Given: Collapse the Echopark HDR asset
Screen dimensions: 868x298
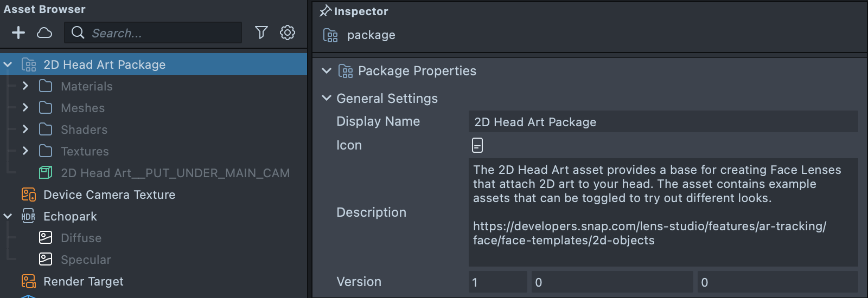Looking at the screenshot, I should pyautogui.click(x=8, y=216).
